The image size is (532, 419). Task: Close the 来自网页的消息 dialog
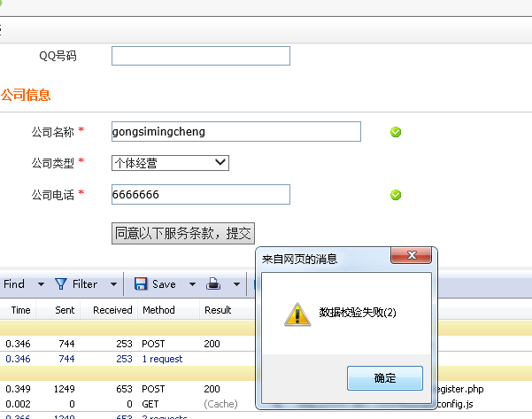[x=412, y=255]
